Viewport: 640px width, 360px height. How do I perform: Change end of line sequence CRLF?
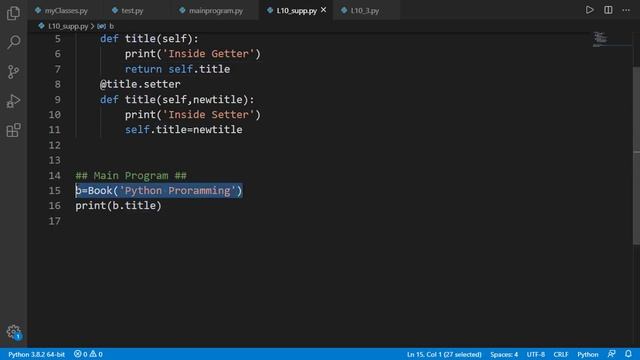(x=561, y=354)
